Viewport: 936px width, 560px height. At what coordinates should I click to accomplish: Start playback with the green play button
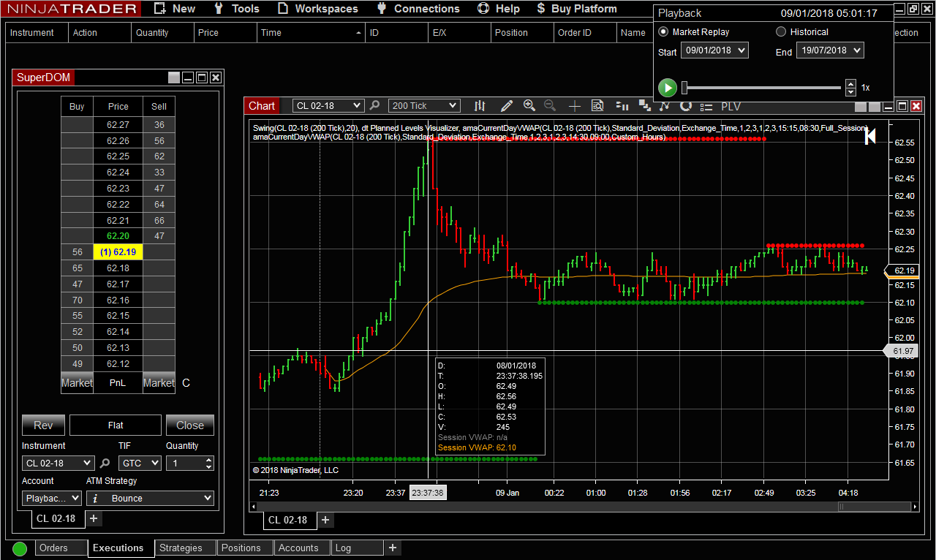click(667, 88)
